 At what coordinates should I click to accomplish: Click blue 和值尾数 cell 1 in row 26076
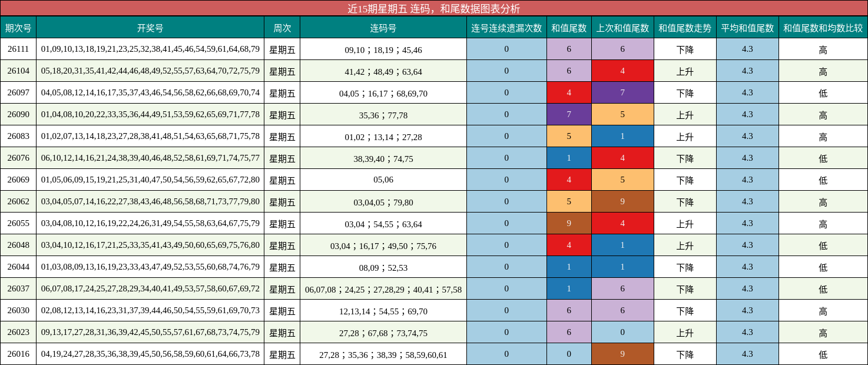(x=569, y=158)
